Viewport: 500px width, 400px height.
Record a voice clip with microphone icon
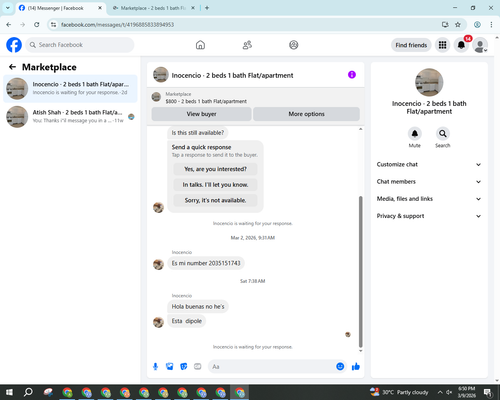click(155, 367)
